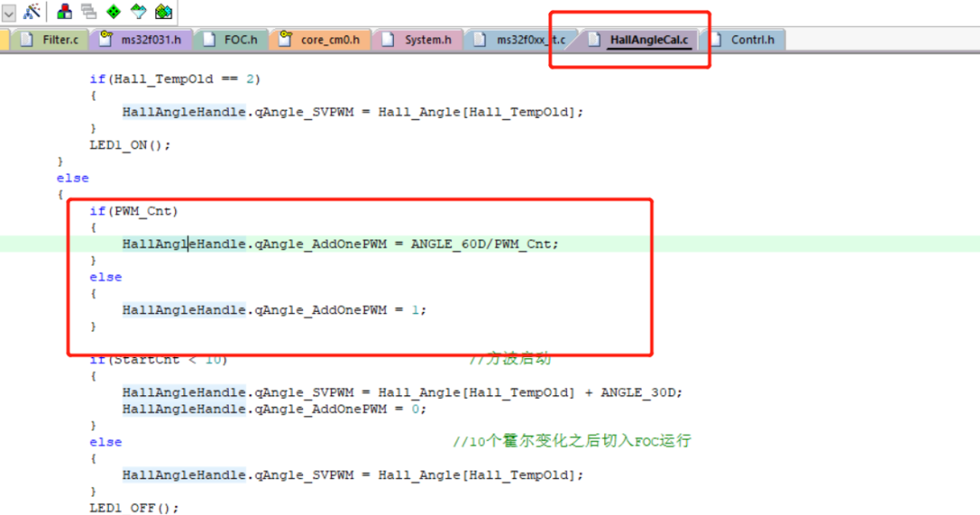Expand the target selection dropdown arrow
This screenshot has height=515, width=980.
[9, 13]
